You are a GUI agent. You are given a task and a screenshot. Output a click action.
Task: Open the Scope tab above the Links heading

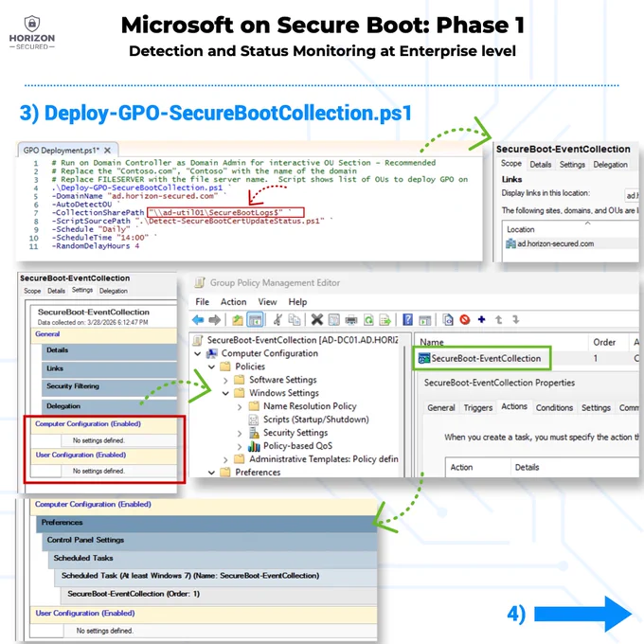pos(510,164)
